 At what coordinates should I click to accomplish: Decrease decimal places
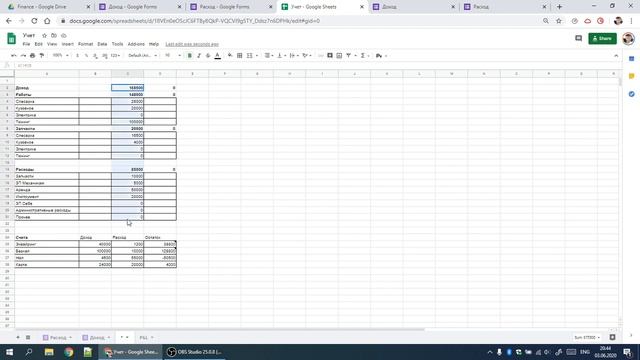95,56
